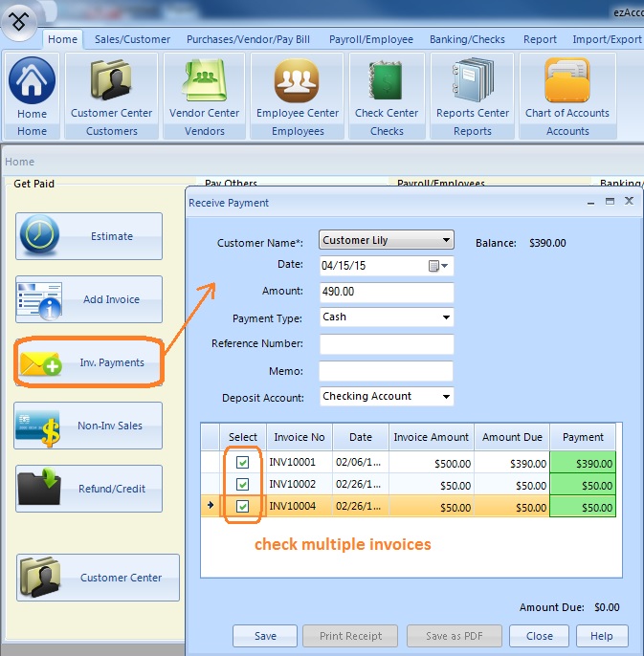Open the Customer Center ribbon icon
644x656 pixels.
click(x=111, y=83)
